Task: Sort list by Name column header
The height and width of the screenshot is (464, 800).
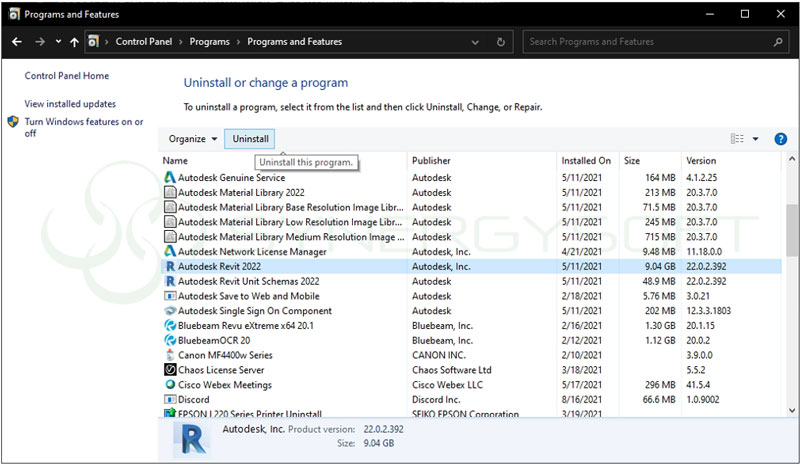Action: 175,160
